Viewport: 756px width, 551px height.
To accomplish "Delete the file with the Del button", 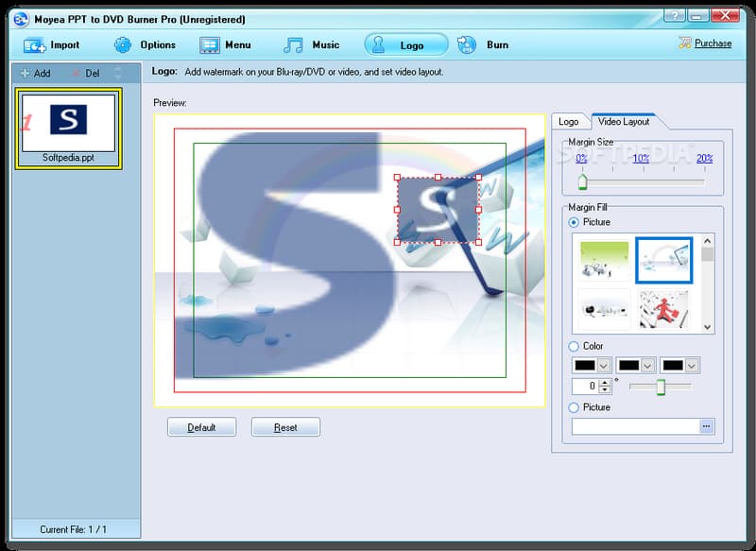I will (x=86, y=74).
